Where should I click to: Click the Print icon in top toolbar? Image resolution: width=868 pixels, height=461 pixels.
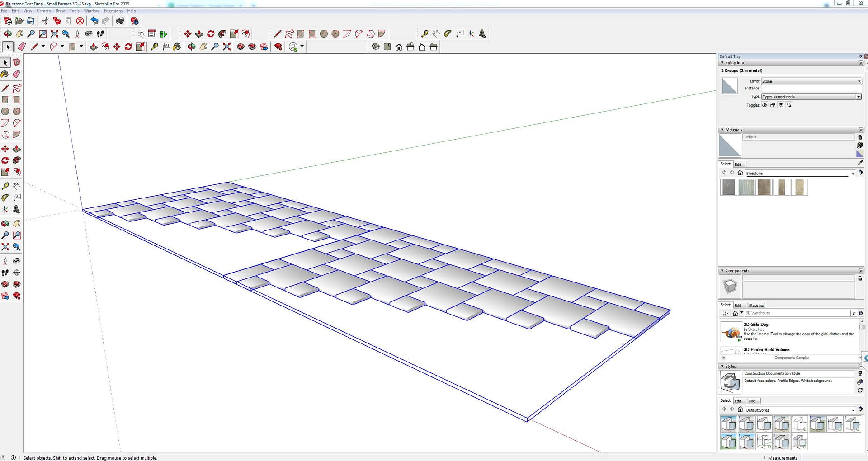tap(120, 21)
